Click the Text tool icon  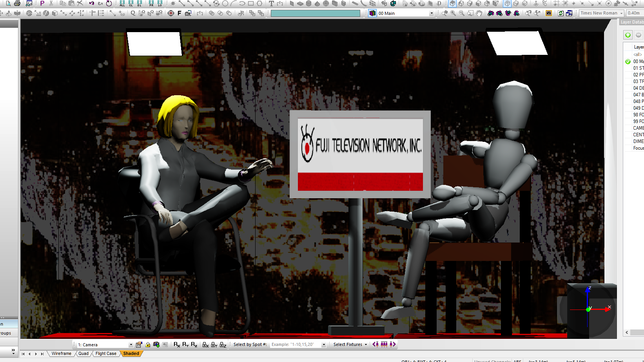[x=271, y=4]
